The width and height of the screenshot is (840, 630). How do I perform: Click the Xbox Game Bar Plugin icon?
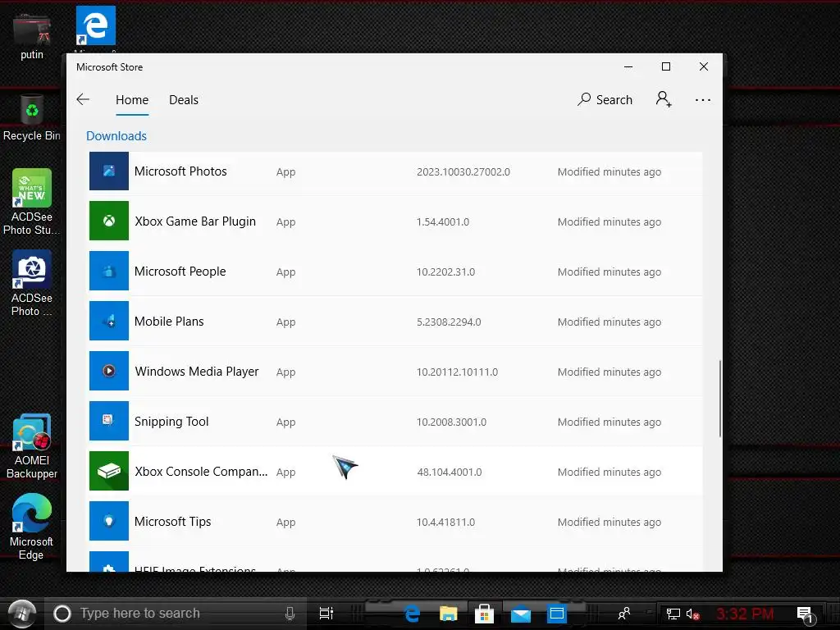pos(109,221)
